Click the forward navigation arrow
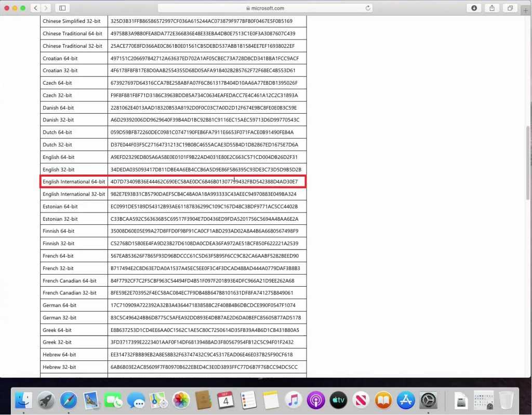The image size is (532, 415). click(46, 8)
